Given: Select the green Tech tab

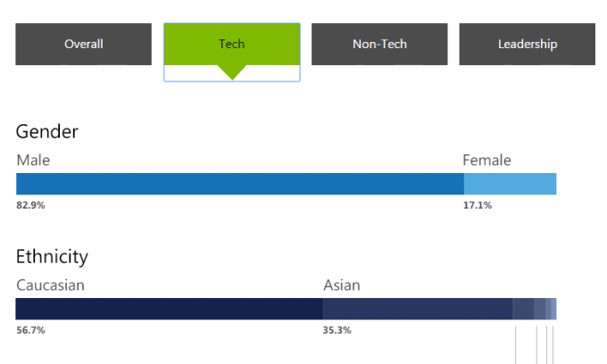Looking at the screenshot, I should (x=231, y=44).
